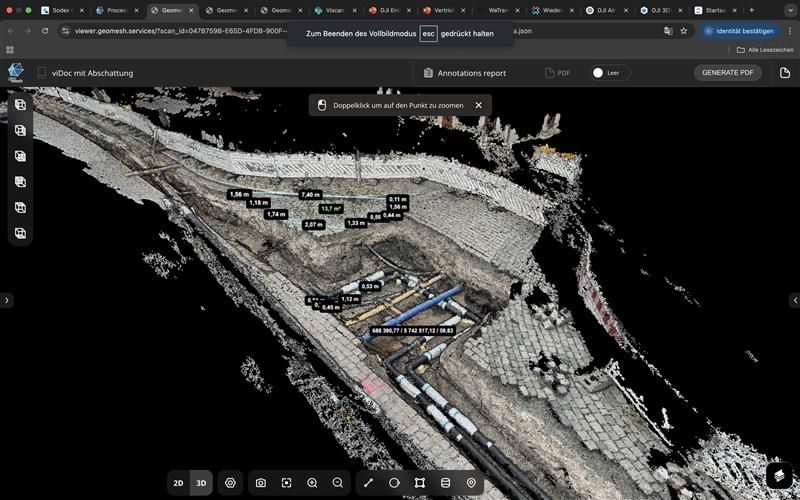Select the circle measurement tool

click(394, 483)
